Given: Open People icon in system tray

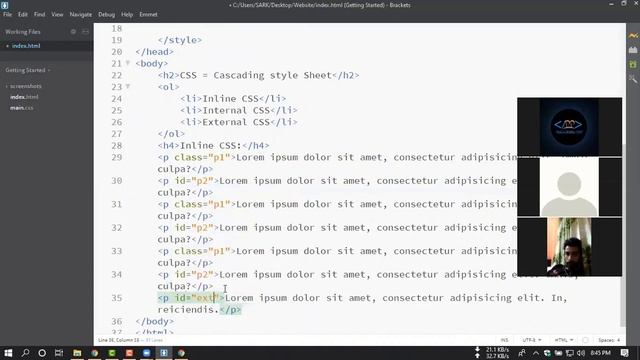Looking at the screenshot, I should 522,353.
